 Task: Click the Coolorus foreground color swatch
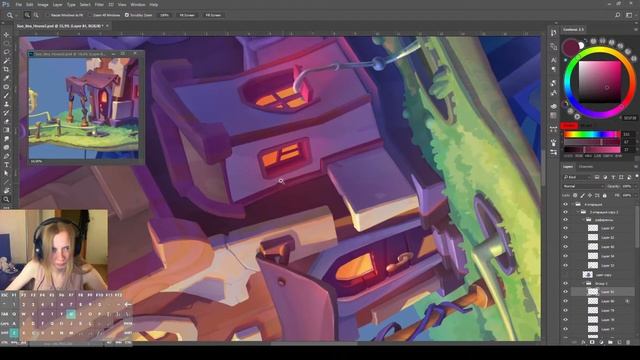tap(570, 47)
